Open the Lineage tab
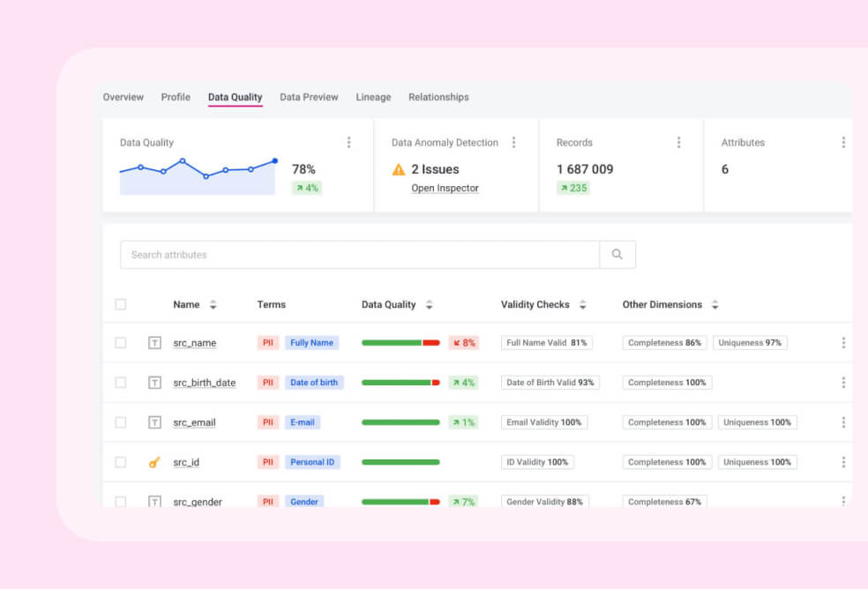Image resolution: width=868 pixels, height=589 pixels. click(372, 97)
